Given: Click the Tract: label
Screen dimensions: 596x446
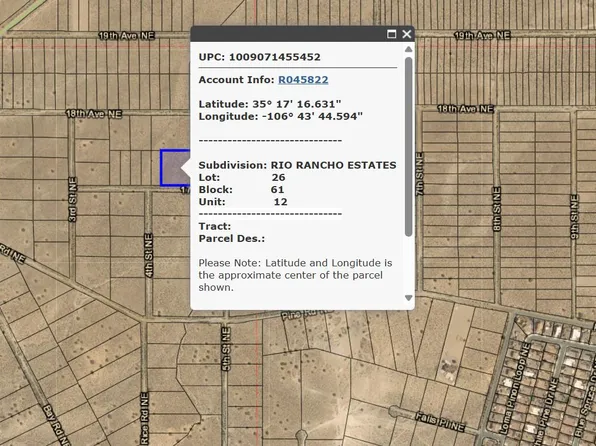Looking at the screenshot, I should tap(215, 227).
